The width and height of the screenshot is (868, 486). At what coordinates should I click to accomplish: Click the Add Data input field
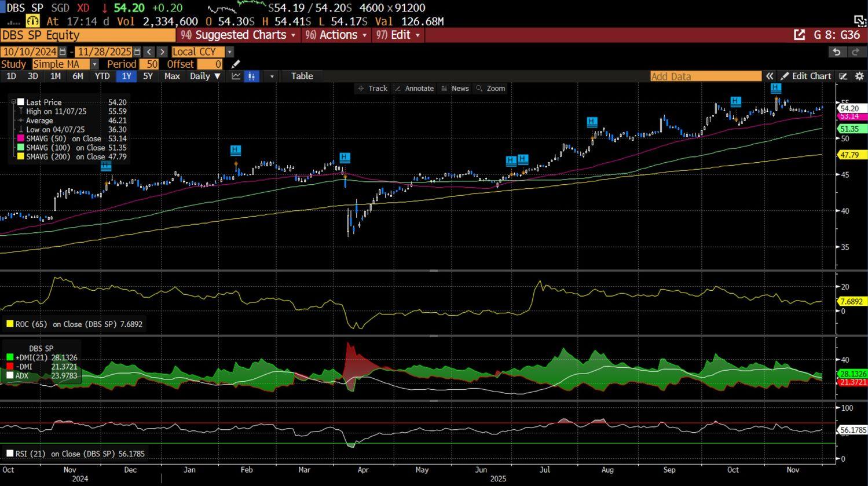coord(705,76)
